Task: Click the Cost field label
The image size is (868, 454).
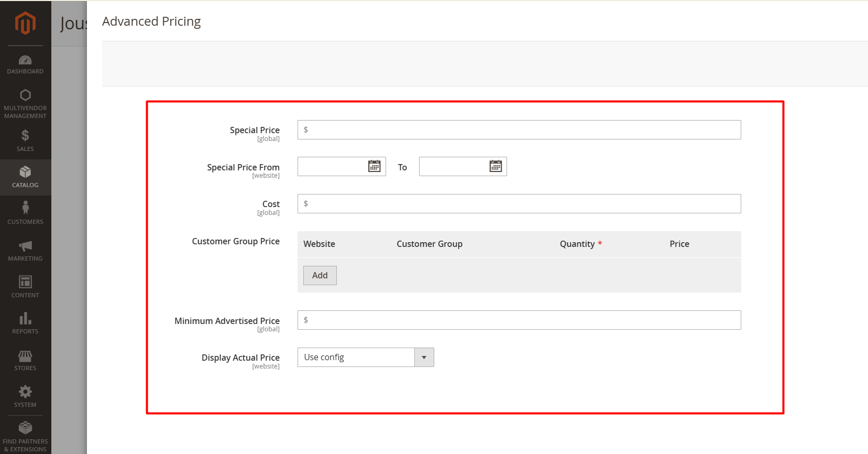Action: coord(271,204)
